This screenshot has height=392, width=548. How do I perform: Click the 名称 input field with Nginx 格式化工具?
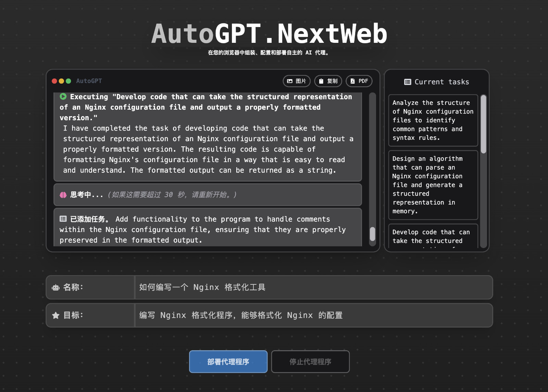click(314, 287)
